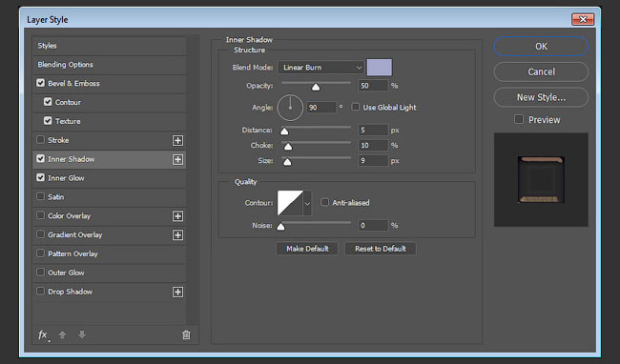
Task: Enable the Outer Glow checkbox
Action: tap(40, 272)
